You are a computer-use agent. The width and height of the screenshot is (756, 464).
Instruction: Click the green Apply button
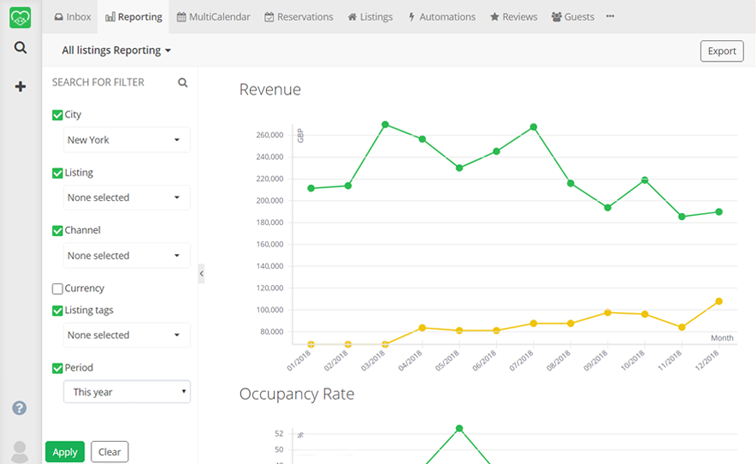pos(65,452)
